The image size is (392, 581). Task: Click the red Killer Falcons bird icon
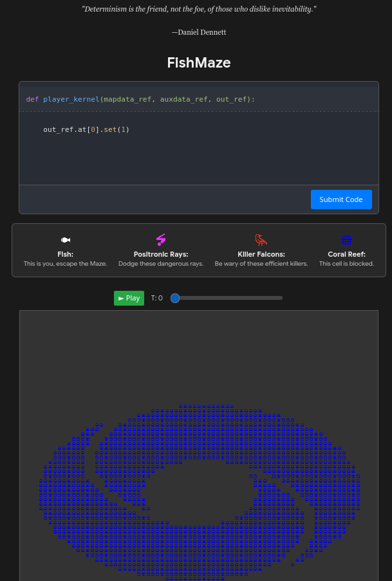coord(261,240)
